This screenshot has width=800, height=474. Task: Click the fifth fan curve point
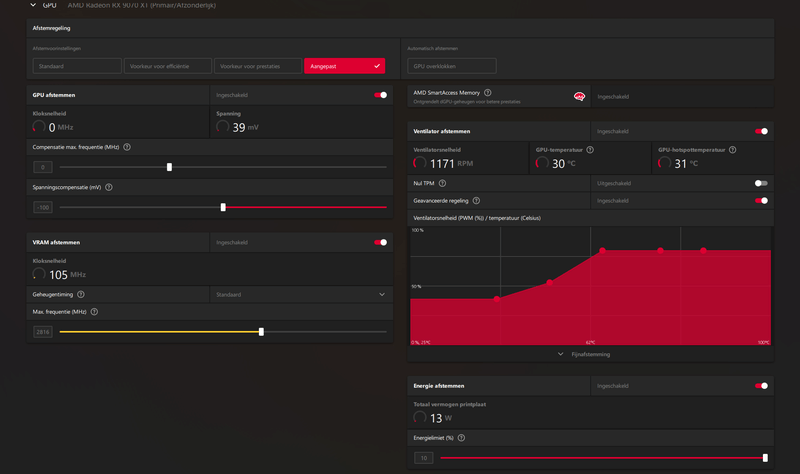[704, 251]
